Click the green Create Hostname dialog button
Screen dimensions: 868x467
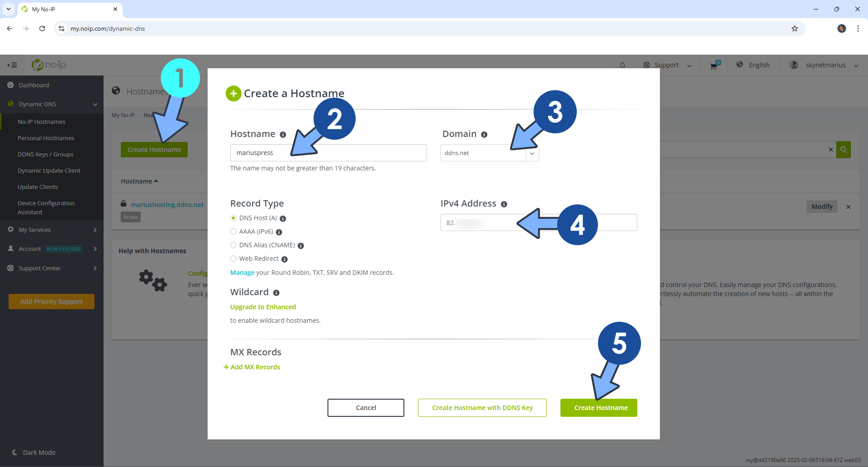[599, 408]
